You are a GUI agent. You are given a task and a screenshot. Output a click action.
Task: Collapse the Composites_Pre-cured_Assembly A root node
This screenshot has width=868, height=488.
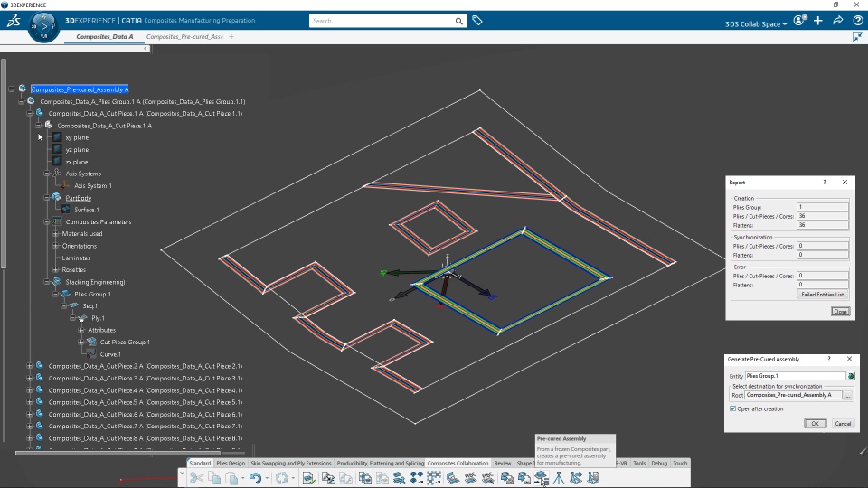click(x=12, y=89)
